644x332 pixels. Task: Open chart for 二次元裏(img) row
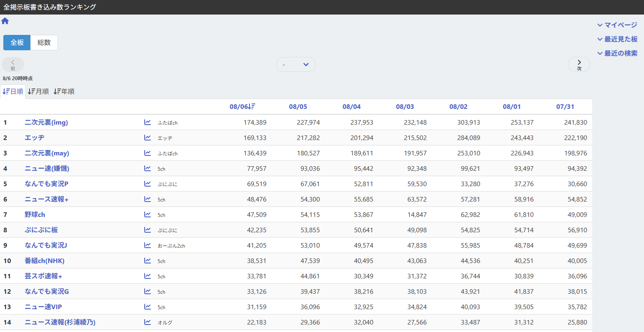coord(147,122)
